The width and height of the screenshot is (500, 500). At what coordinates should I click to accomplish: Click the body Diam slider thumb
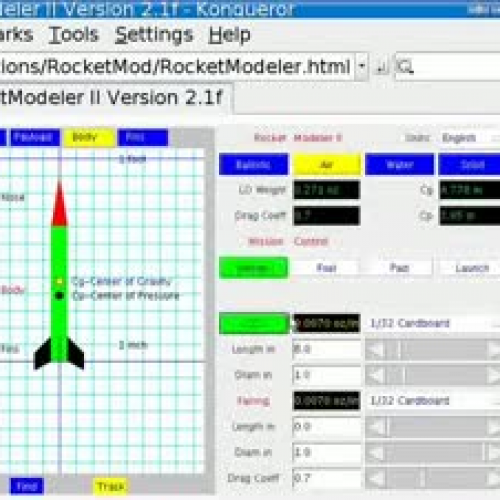coord(404,376)
